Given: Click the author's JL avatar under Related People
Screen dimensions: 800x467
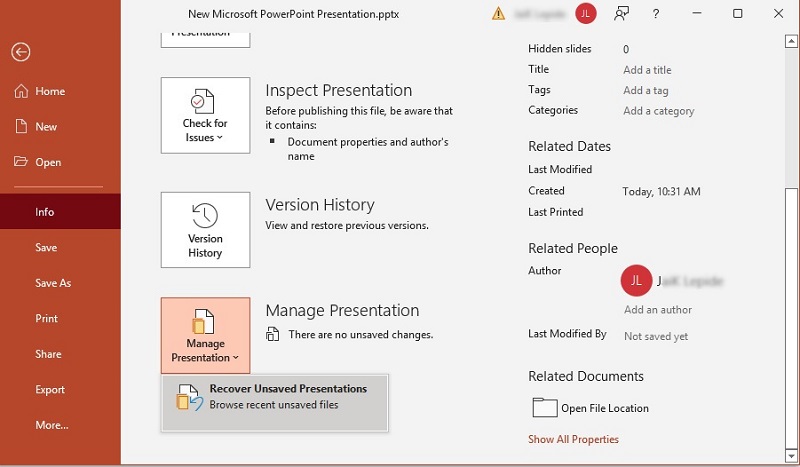Looking at the screenshot, I should [636, 280].
